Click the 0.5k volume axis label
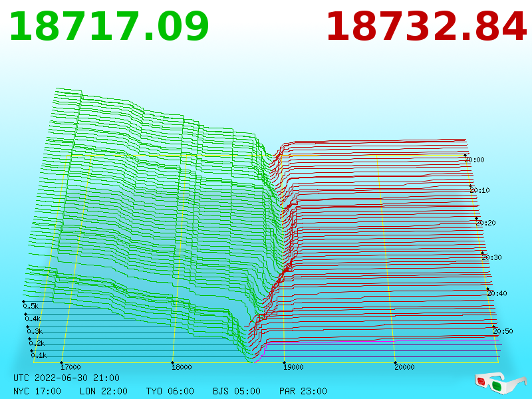Screen dimensions: 532x399 click(x=31, y=306)
